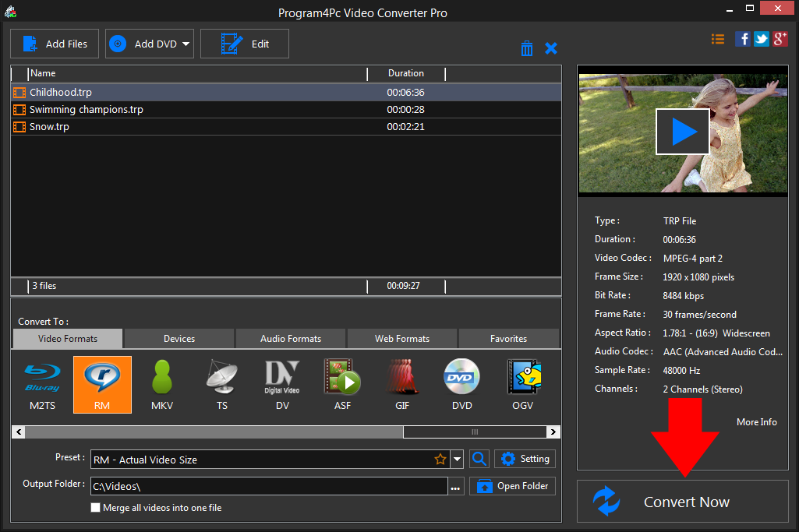The image size is (799, 532).
Task: Select the RM output format
Action: click(102, 384)
